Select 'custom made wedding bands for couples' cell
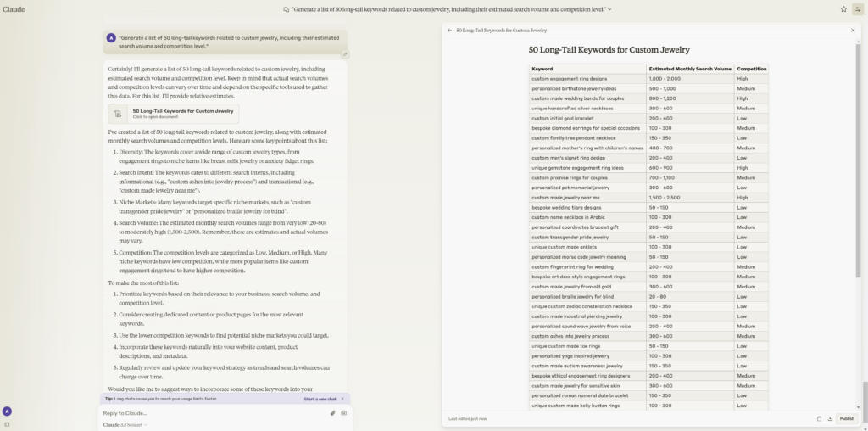 [587, 98]
